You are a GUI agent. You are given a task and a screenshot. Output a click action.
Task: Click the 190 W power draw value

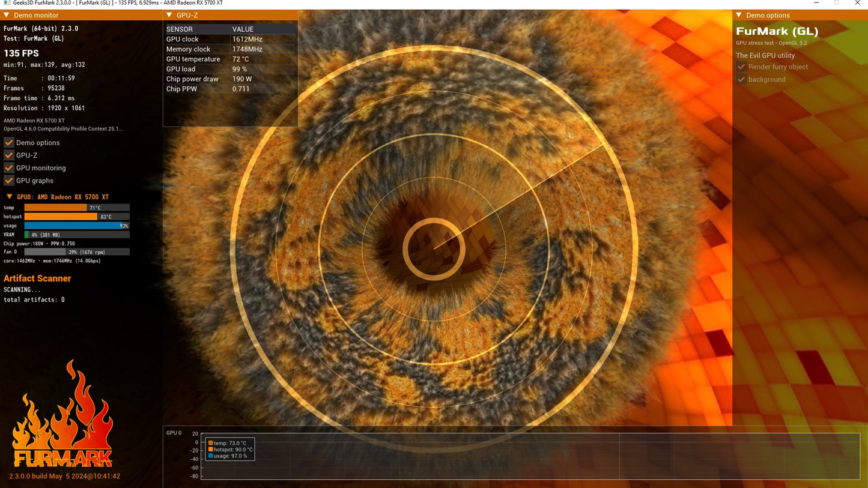pyautogui.click(x=242, y=79)
